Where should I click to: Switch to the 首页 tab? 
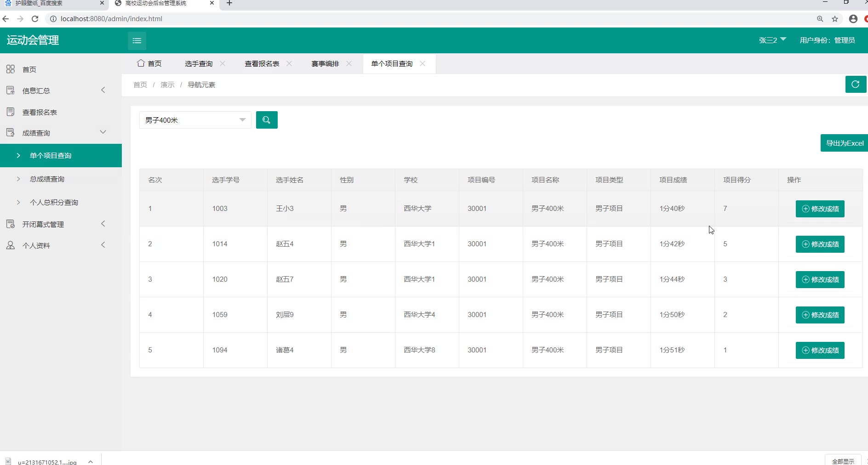(x=150, y=64)
